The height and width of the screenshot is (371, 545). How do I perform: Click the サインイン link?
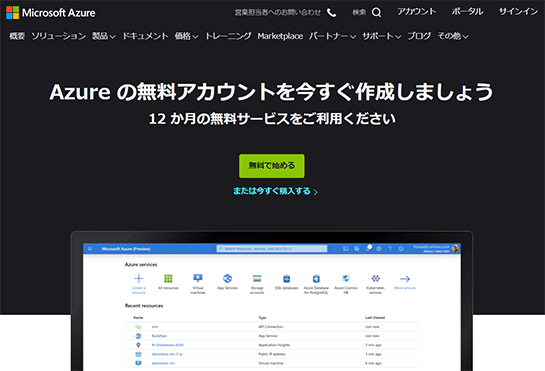click(x=518, y=12)
